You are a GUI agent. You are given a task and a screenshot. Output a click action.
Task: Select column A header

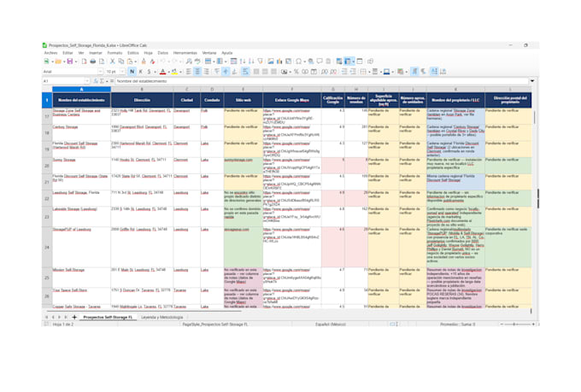pyautogui.click(x=81, y=90)
